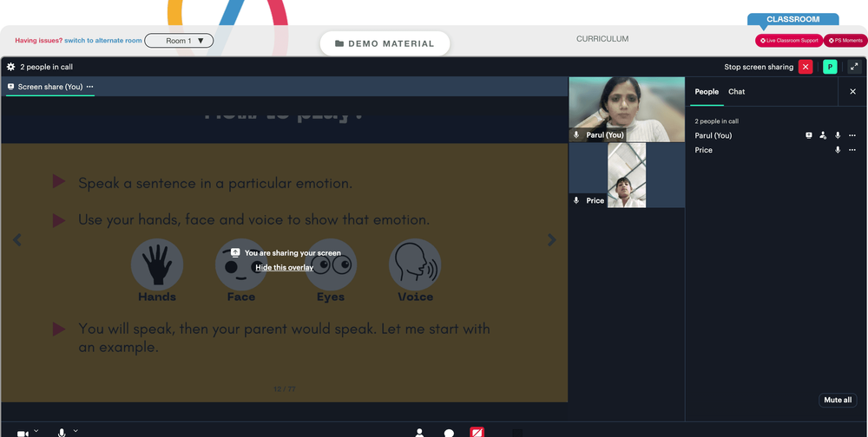
Task: Open the green P profile avatar
Action: pos(830,67)
